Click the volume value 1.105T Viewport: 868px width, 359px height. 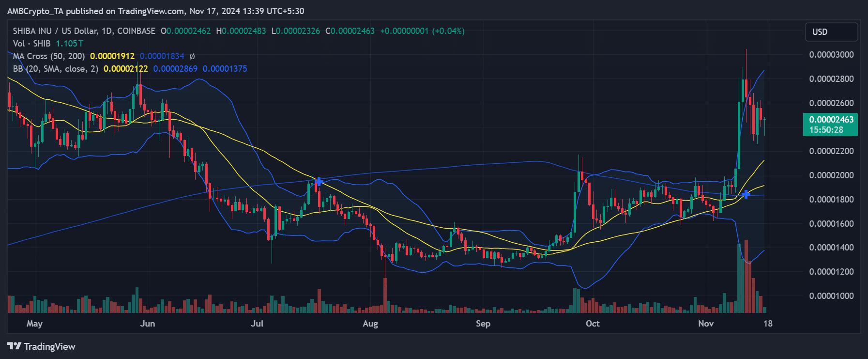coord(70,44)
